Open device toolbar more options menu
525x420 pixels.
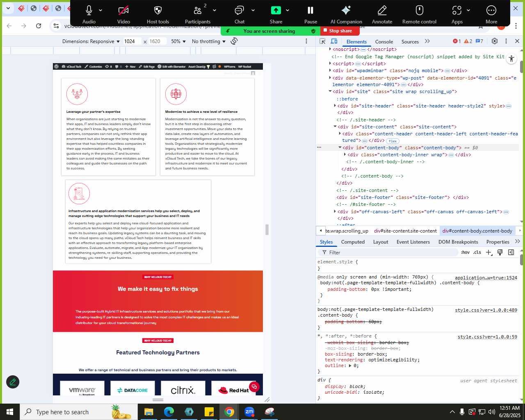[306, 41]
